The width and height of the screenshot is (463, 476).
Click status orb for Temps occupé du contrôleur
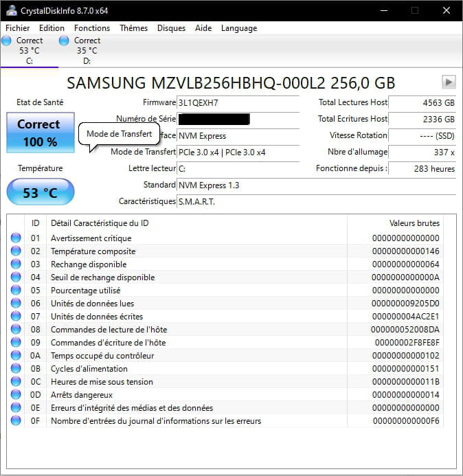[16, 355]
